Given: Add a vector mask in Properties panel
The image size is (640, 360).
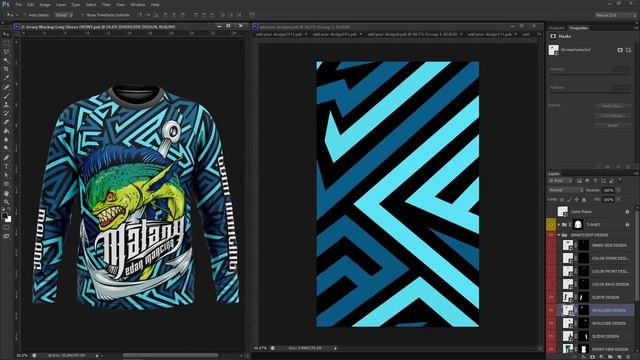Looking at the screenshot, I should [628, 50].
